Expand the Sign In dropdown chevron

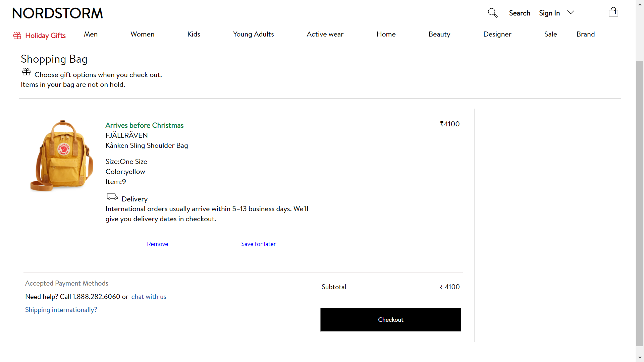click(570, 12)
